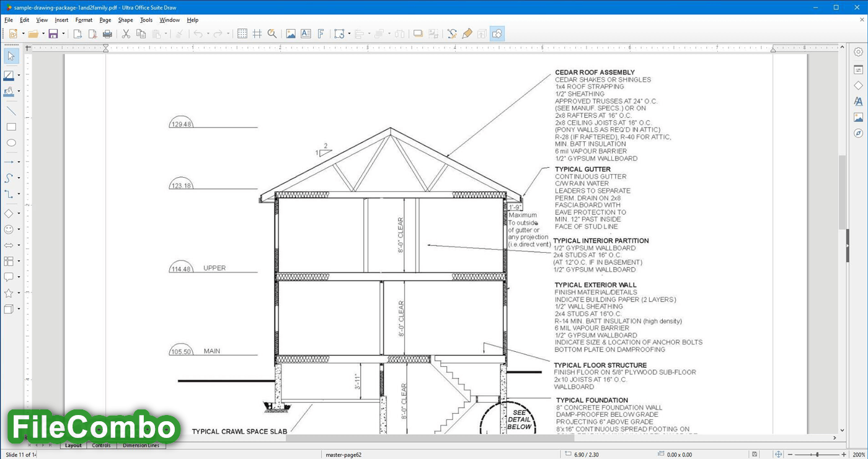Image resolution: width=868 pixels, height=459 pixels.
Task: Open the Save options dropdown arrow
Action: coord(63,34)
